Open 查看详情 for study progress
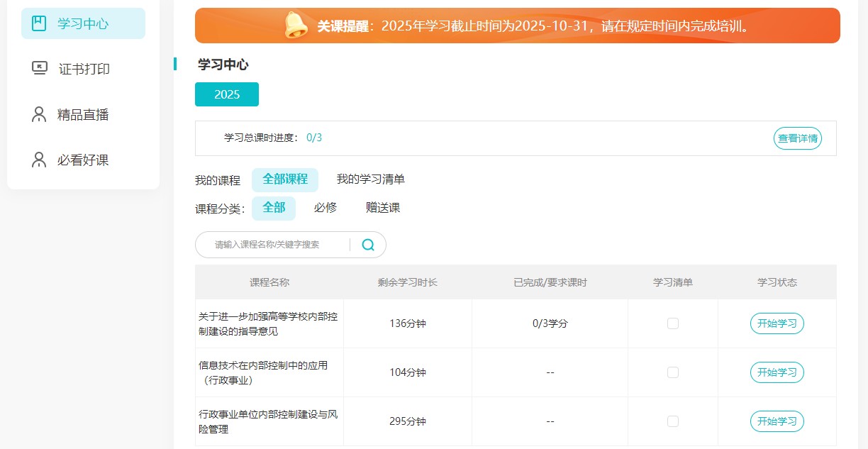This screenshot has height=449, width=868. point(798,138)
